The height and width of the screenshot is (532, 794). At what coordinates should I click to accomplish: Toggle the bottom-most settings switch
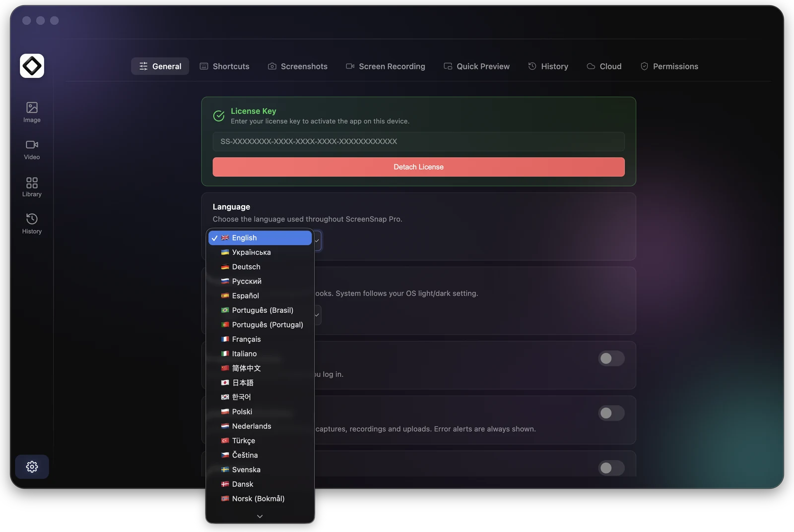coord(611,468)
